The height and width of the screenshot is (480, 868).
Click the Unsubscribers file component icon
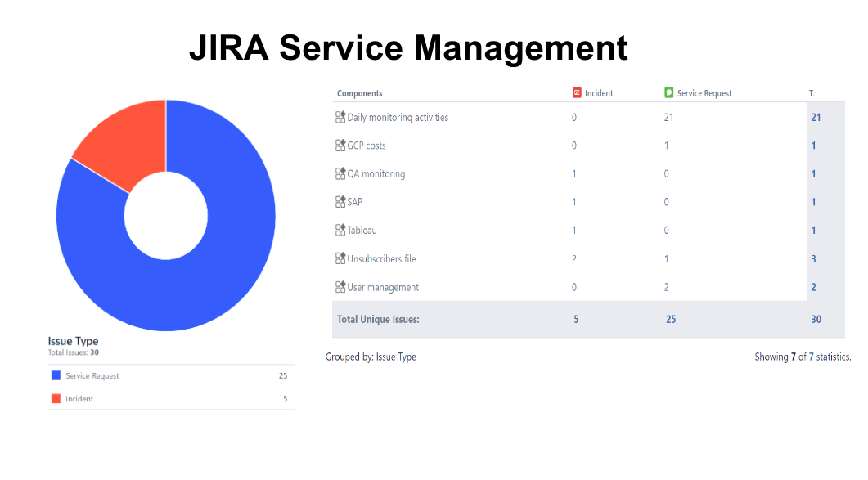340,258
